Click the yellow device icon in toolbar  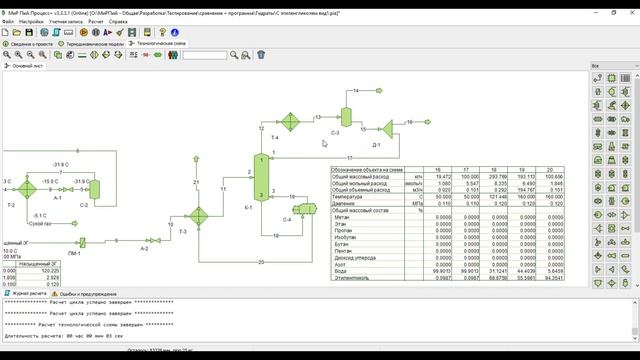point(147,32)
